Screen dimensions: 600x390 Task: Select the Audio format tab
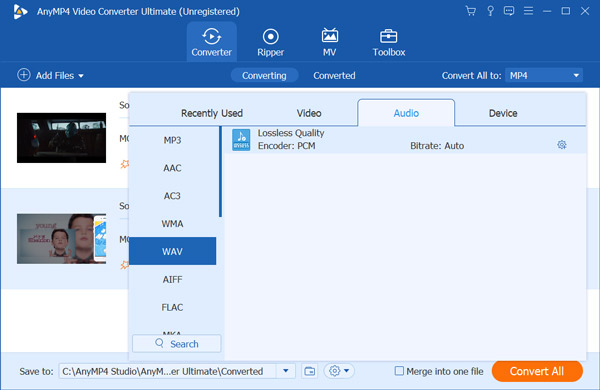click(x=406, y=113)
